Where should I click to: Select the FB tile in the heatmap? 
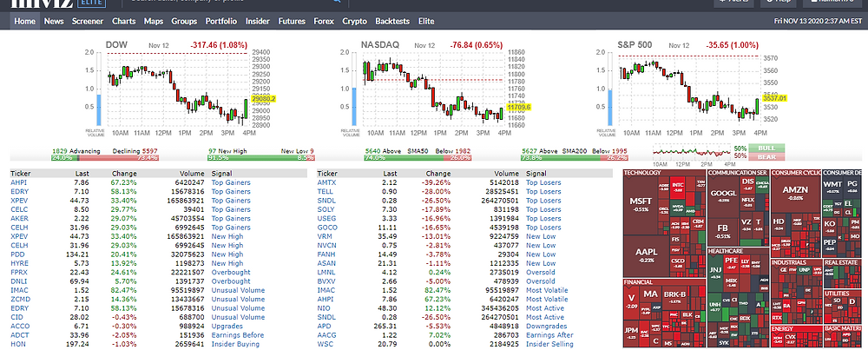[x=722, y=231]
